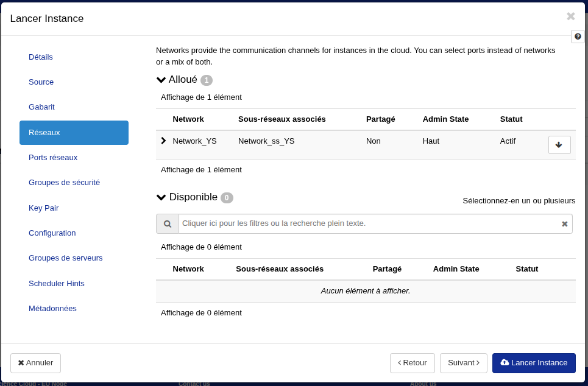Expand the Network_YS row details
This screenshot has height=386, width=588.
click(x=163, y=141)
